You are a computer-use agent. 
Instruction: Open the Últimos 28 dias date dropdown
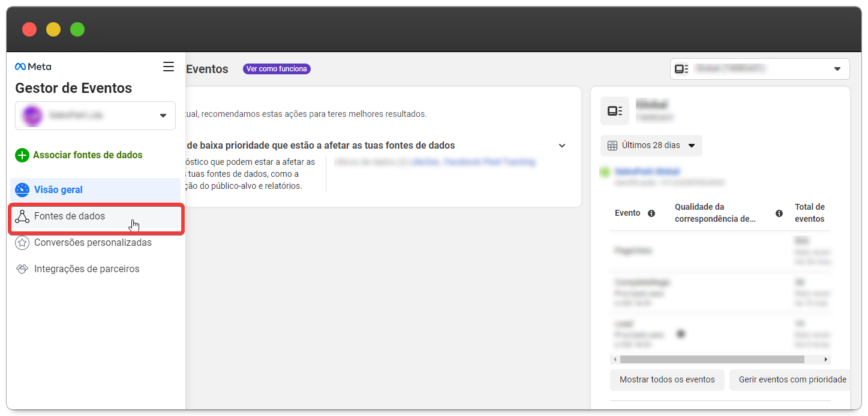coord(651,146)
